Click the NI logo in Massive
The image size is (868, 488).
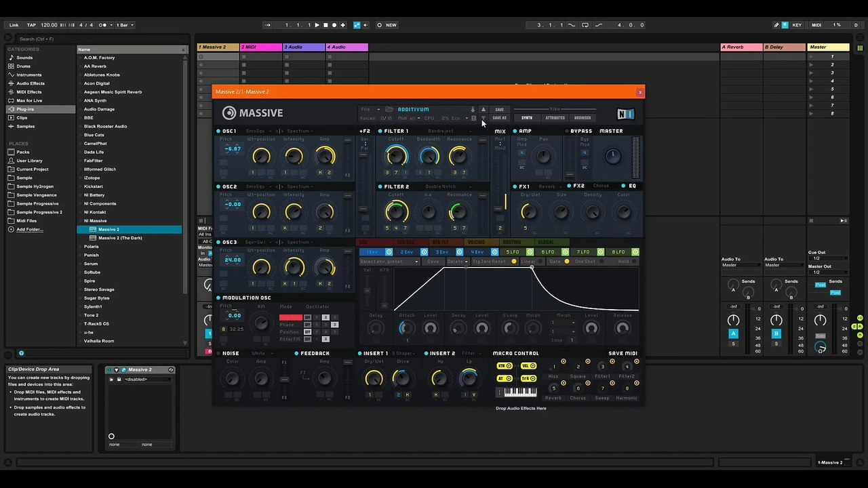[x=625, y=114]
